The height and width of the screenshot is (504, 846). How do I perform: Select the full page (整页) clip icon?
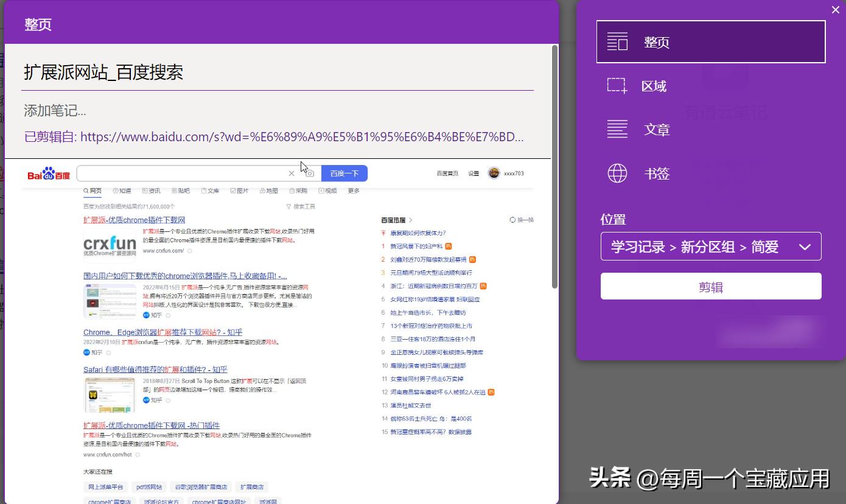617,42
